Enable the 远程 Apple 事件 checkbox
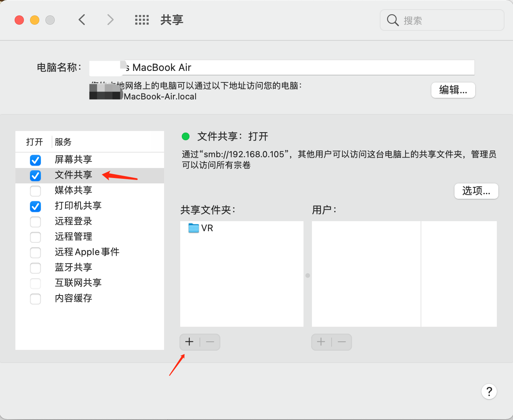This screenshot has height=420, width=513. [35, 252]
